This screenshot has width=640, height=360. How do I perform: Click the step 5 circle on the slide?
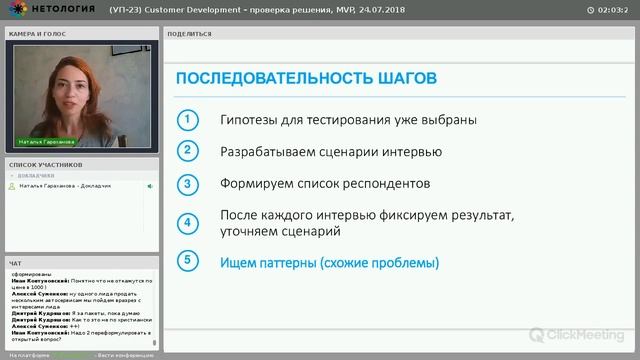pos(188,260)
